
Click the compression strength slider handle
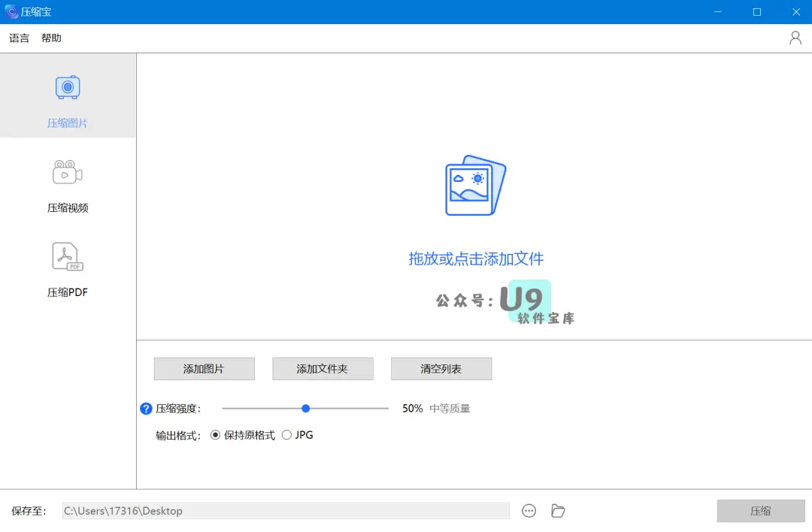(x=305, y=408)
